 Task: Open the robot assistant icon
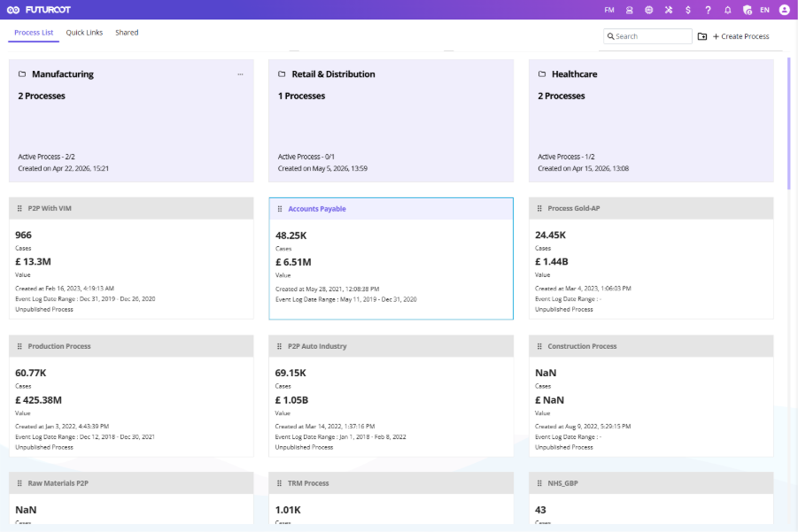630,10
